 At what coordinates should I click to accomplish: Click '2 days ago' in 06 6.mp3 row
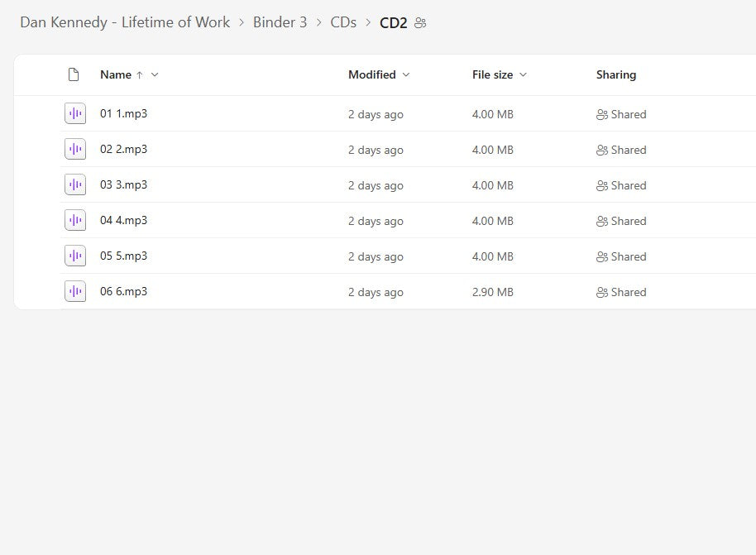[x=376, y=292]
